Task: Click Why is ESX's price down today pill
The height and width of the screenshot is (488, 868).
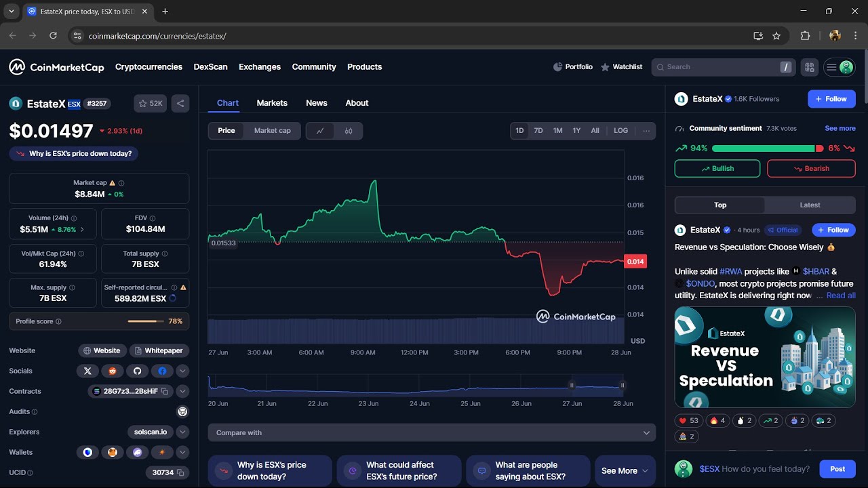Action: [74, 154]
